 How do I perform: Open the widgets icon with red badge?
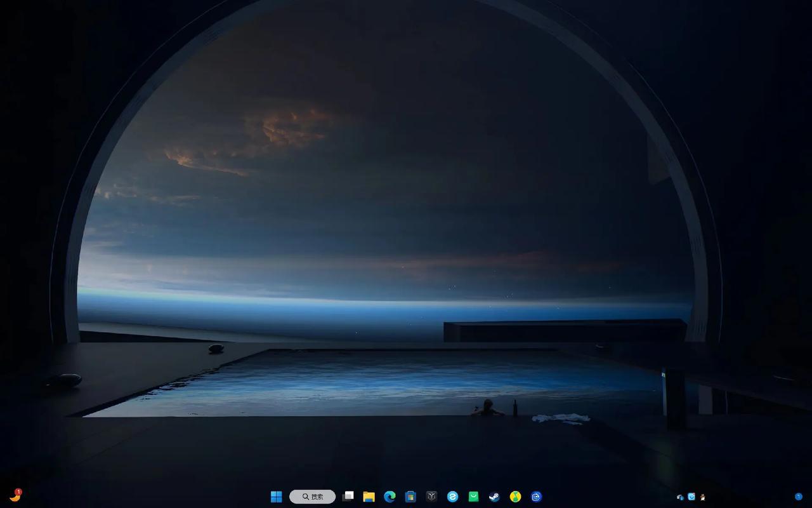[15, 496]
